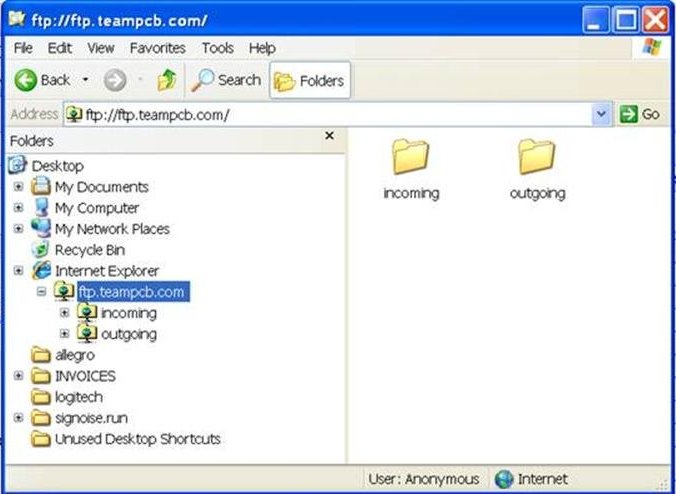Open the Favorites menu
The height and width of the screenshot is (494, 676).
pyautogui.click(x=157, y=48)
